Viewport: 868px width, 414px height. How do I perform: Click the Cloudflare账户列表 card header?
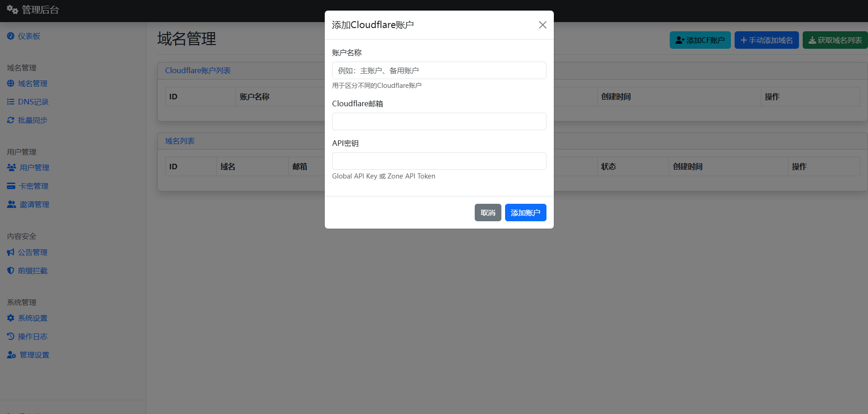(x=198, y=70)
